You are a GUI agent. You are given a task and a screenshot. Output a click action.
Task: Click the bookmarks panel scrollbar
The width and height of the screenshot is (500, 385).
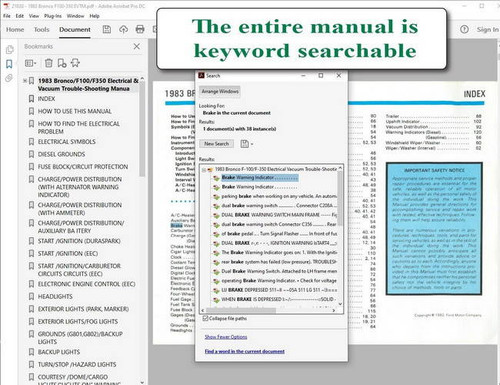(x=142, y=128)
